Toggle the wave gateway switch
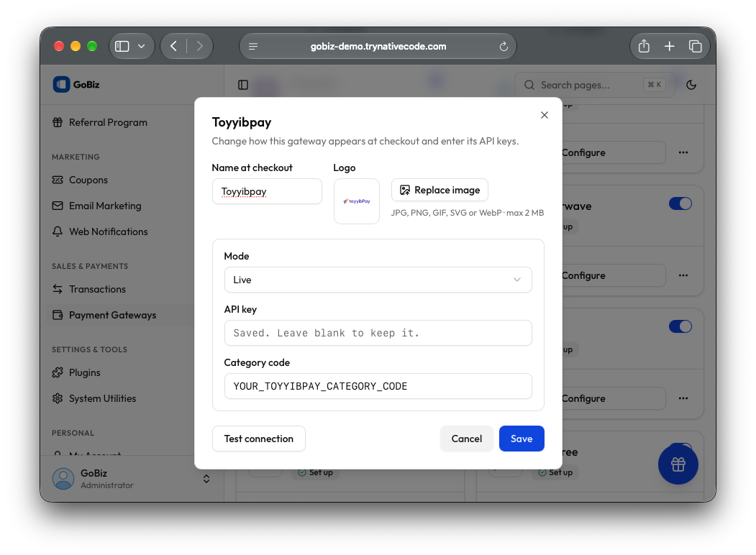This screenshot has width=756, height=555. pos(680,203)
